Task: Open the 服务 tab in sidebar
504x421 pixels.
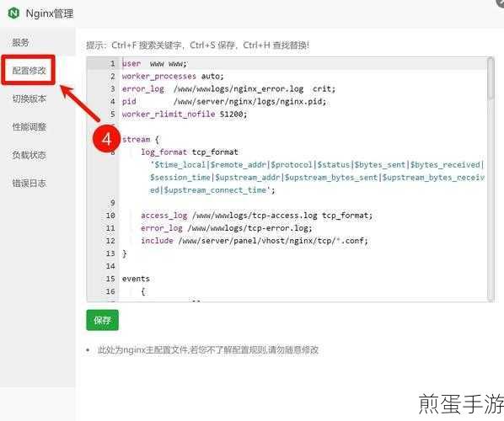Action: (x=20, y=42)
